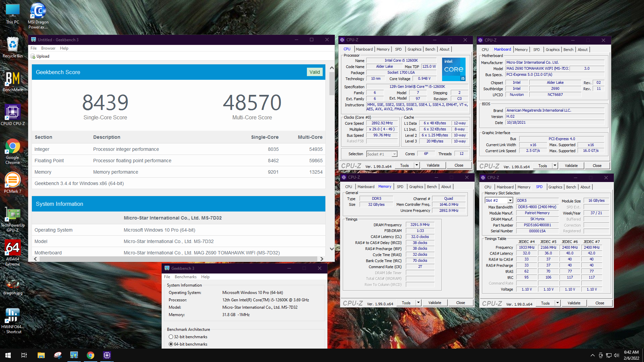Click Tools button in Mainboard window
Screen dimensions: 644x362
click(543, 166)
